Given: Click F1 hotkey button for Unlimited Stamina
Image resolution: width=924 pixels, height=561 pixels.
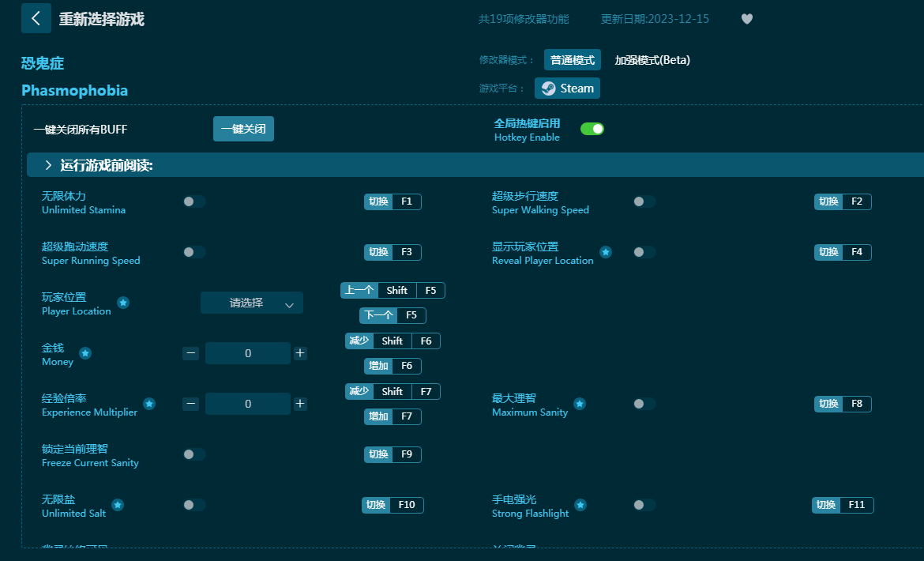Looking at the screenshot, I should [x=393, y=201].
